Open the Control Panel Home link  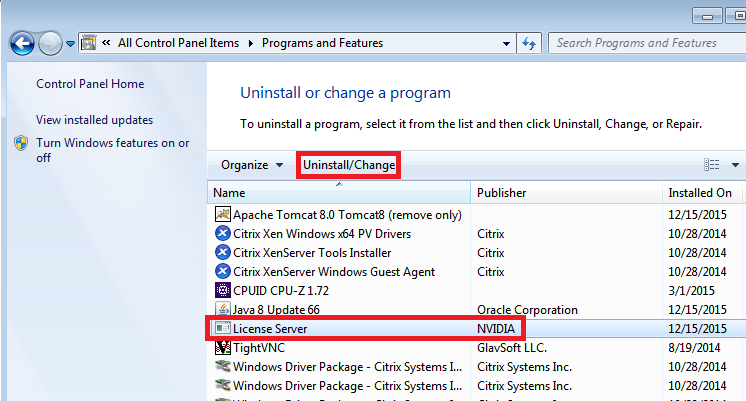coord(90,84)
